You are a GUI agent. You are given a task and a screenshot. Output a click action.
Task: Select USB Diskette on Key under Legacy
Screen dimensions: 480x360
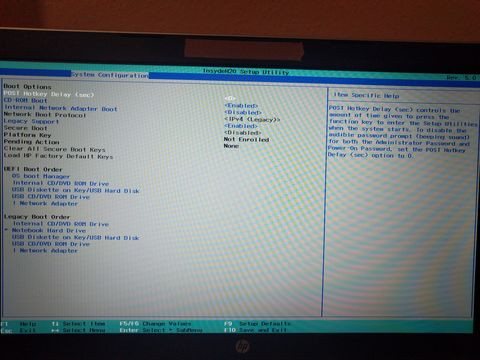click(76, 237)
